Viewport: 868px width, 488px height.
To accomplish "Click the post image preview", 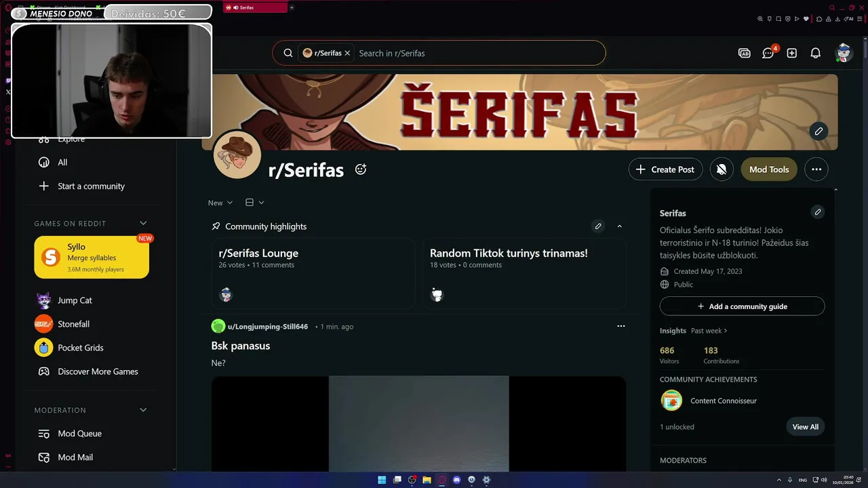I will pyautogui.click(x=418, y=424).
